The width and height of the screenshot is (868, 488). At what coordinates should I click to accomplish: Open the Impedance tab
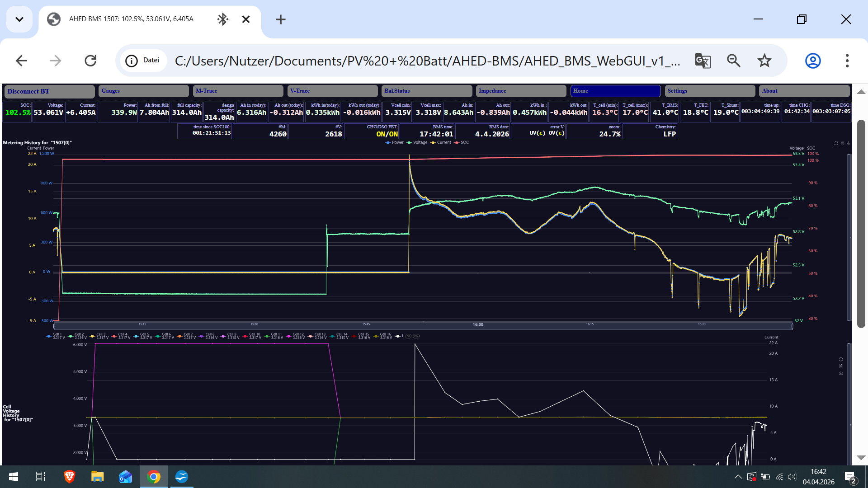521,91
